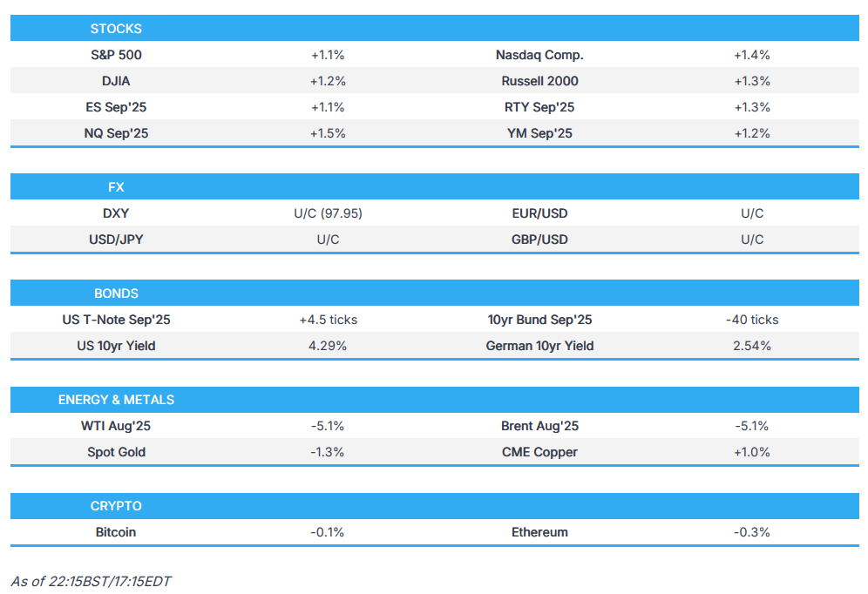Select the Ethereum row label

click(539, 532)
